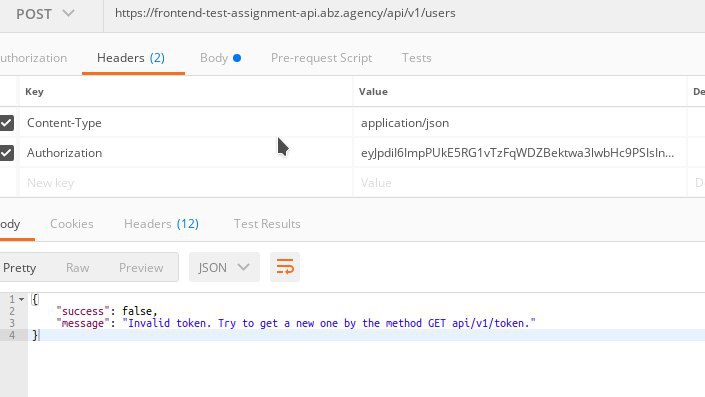Select Pretty response view

[x=19, y=268]
